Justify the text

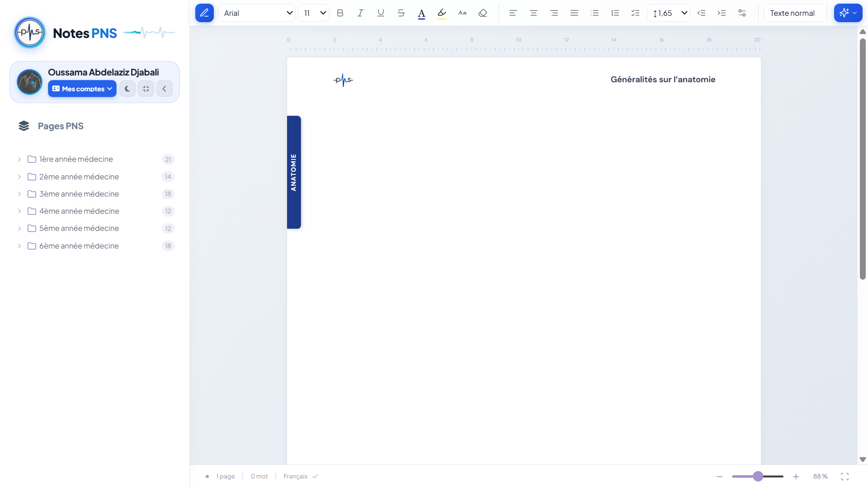click(x=574, y=13)
